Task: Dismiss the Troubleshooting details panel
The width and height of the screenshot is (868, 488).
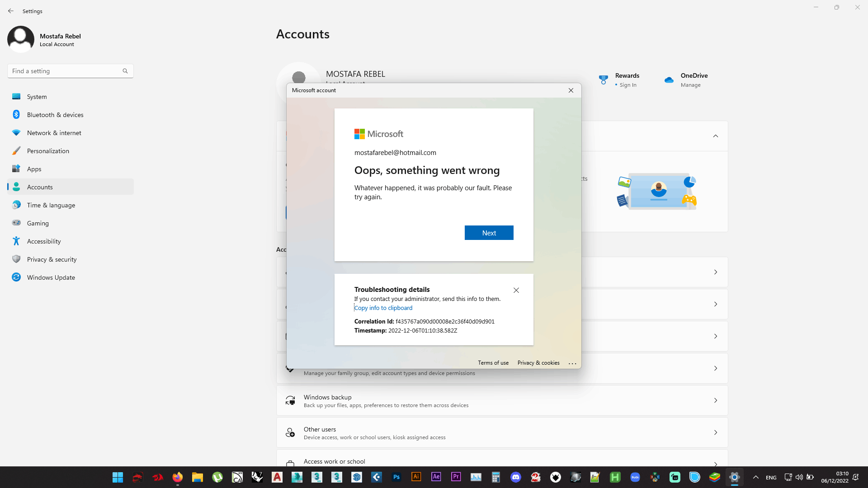Action: pos(516,290)
